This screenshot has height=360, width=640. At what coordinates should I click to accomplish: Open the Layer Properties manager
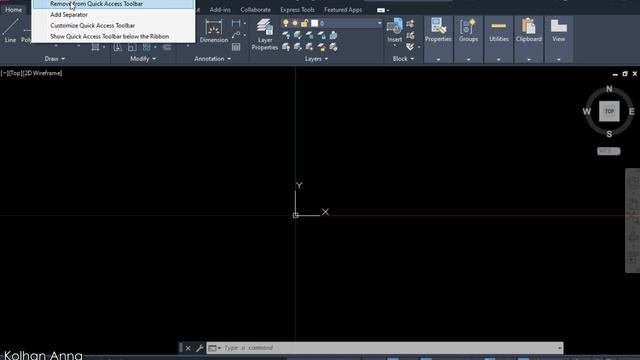(x=264, y=35)
